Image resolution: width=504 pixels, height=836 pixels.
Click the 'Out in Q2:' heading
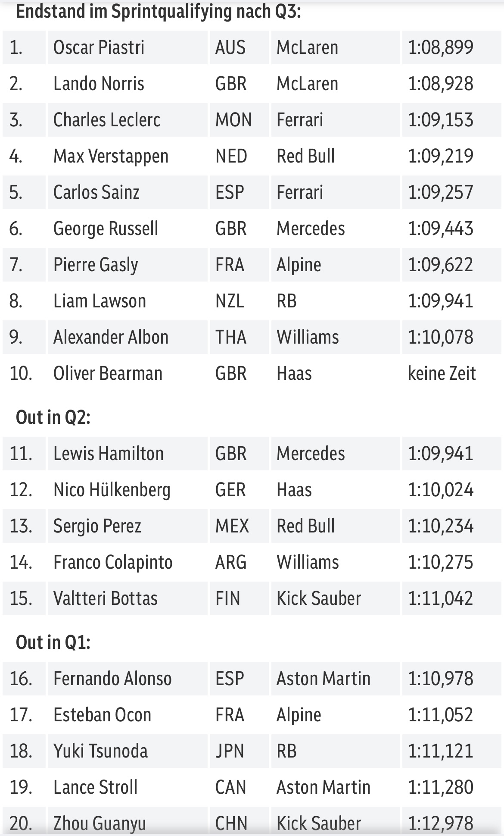coord(53,417)
